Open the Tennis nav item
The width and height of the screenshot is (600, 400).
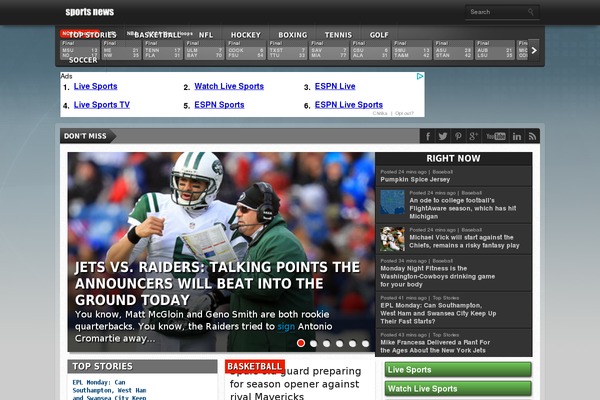click(338, 35)
